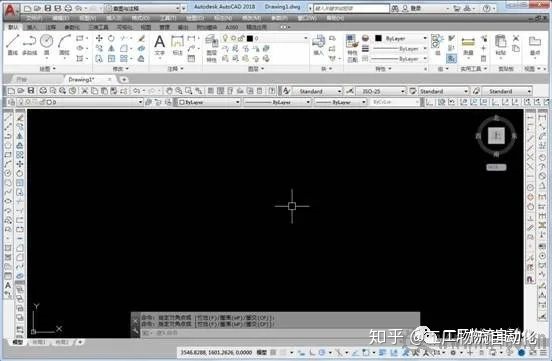552x361 pixels.
Task: Click the Autodesk App Store cart icon
Action: point(457,8)
